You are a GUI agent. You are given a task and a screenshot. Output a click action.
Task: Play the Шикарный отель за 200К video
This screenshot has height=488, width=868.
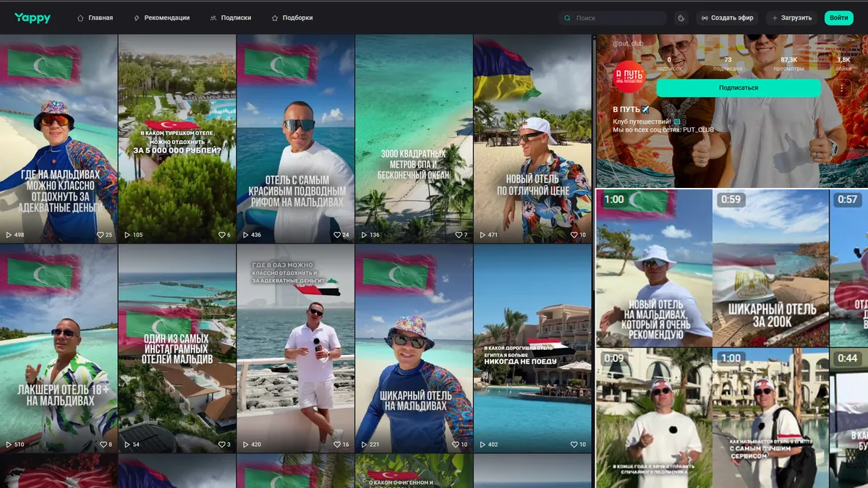point(770,268)
